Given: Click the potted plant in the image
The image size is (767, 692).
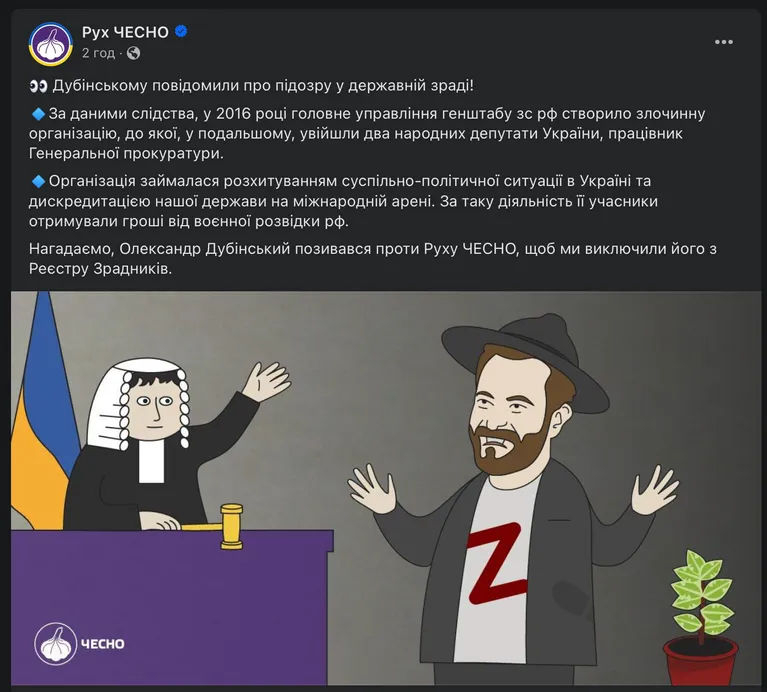Looking at the screenshot, I should [x=701, y=617].
